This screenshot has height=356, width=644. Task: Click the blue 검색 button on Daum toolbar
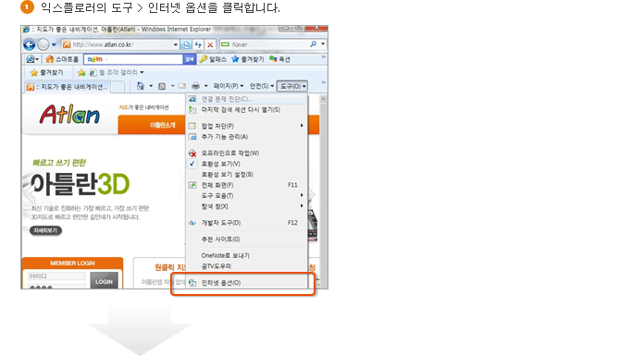point(190,59)
